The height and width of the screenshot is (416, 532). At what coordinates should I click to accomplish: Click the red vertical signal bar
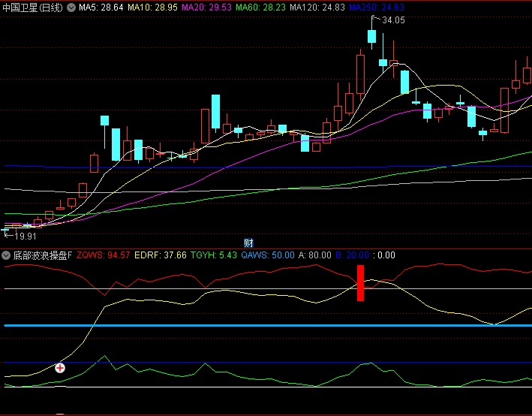click(x=361, y=283)
